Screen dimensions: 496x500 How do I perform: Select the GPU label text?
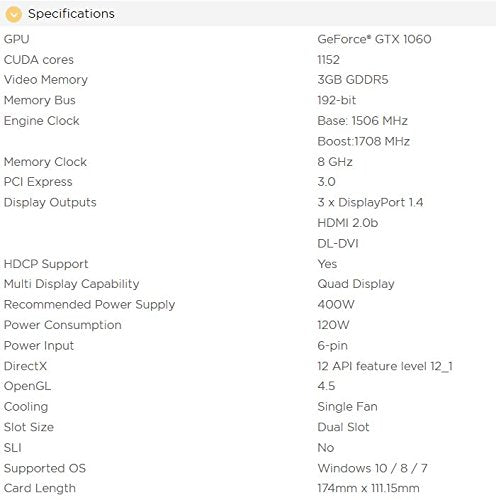17,39
